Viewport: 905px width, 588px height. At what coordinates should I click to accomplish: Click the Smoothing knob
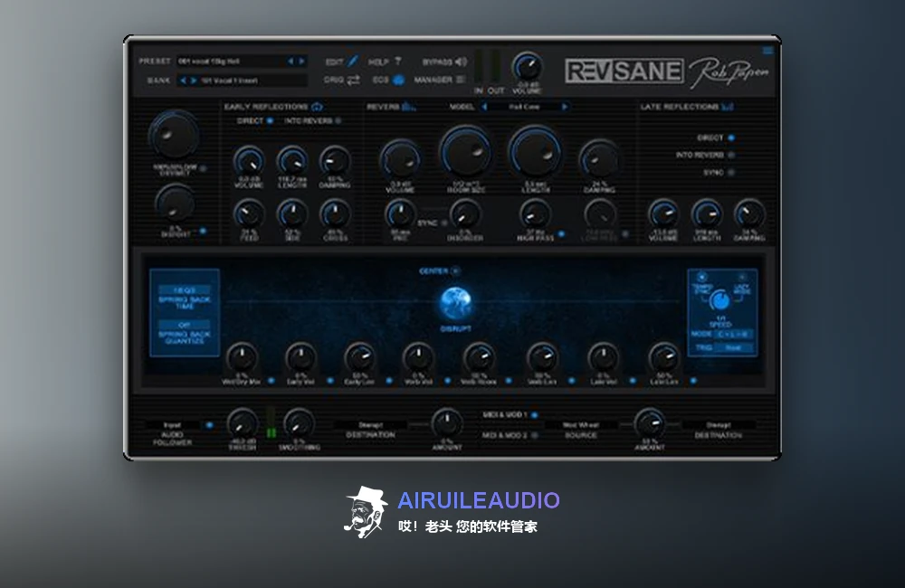(299, 424)
